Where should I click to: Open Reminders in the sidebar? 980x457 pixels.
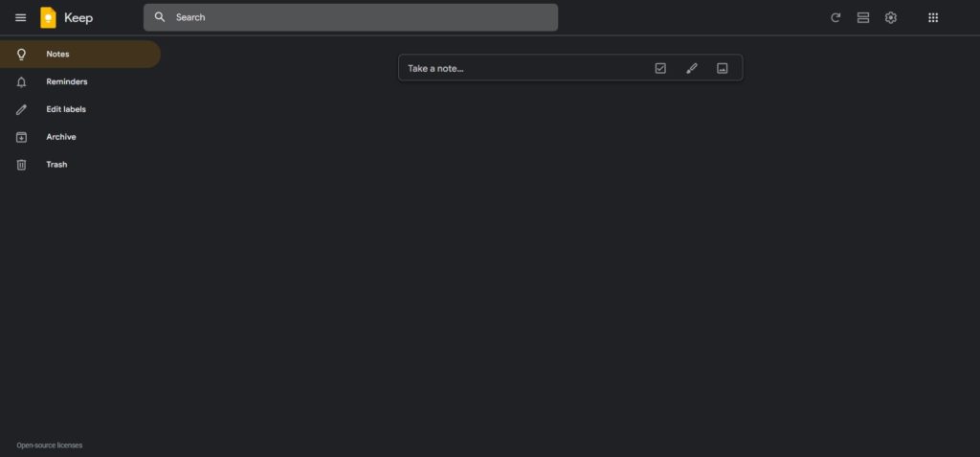tap(80, 81)
